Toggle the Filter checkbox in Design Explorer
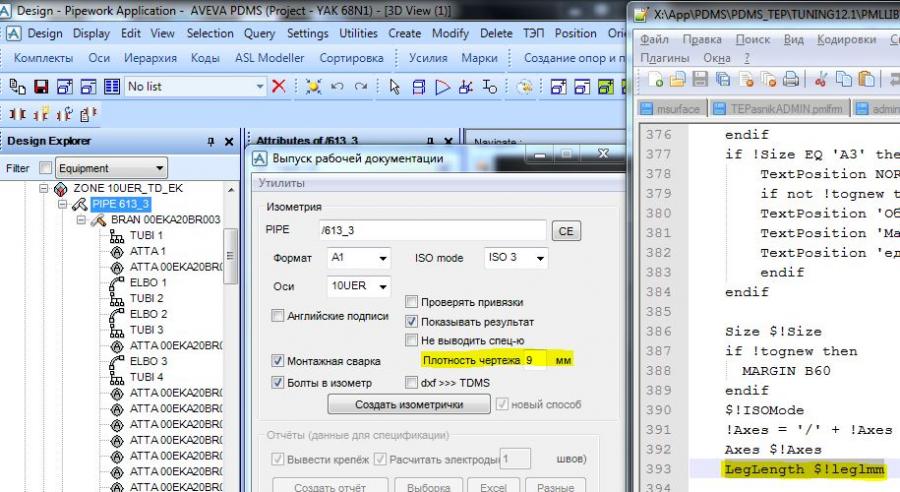This screenshot has width=900, height=492. [45, 168]
